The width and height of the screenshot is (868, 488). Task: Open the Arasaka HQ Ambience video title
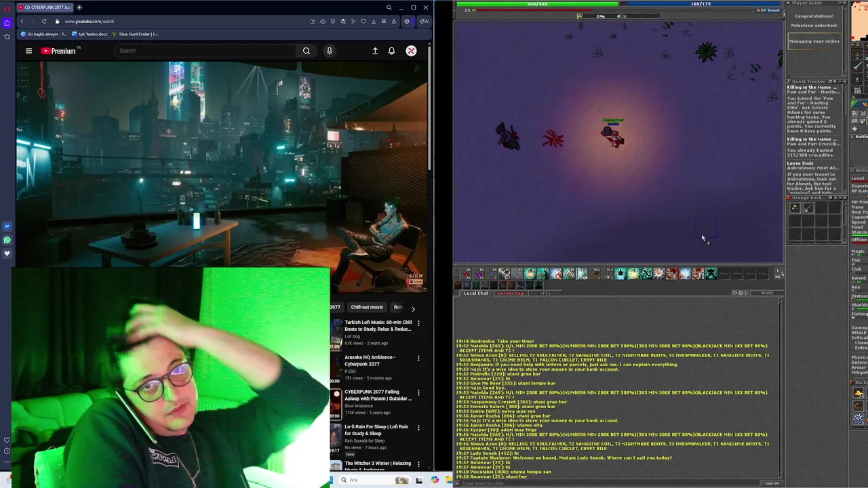click(370, 361)
